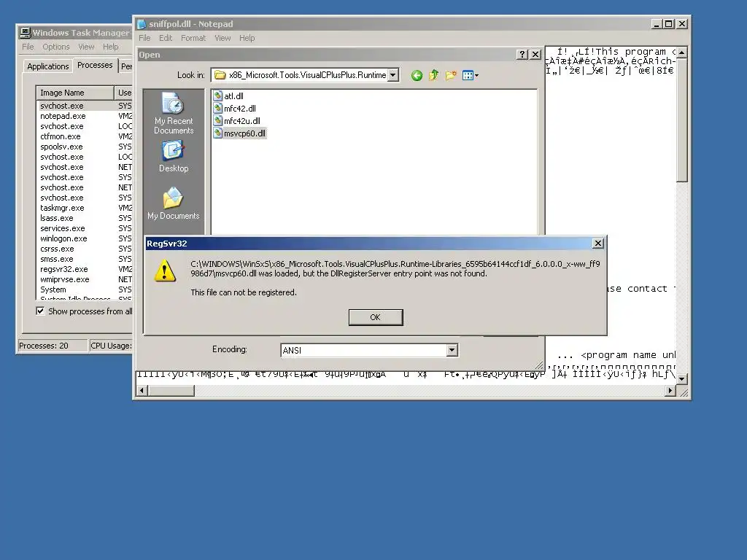This screenshot has width=747, height=560.
Task: Open Notepad's Help menu
Action: [247, 38]
